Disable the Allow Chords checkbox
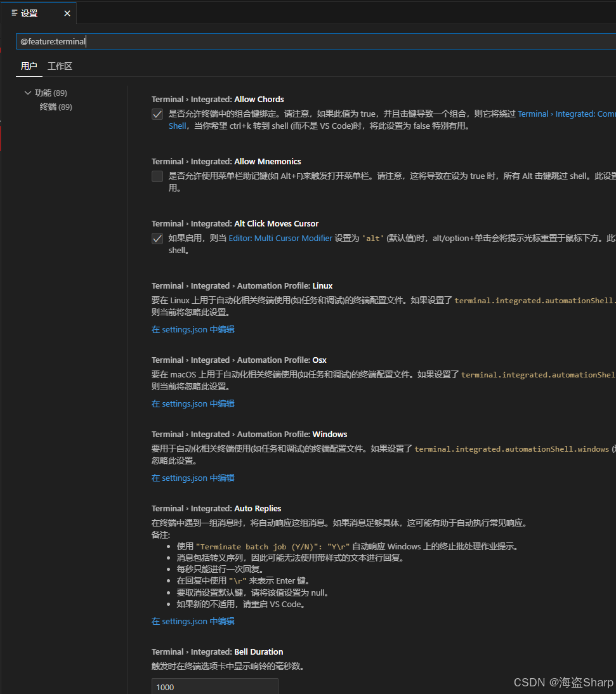The width and height of the screenshot is (616, 694). tap(157, 114)
